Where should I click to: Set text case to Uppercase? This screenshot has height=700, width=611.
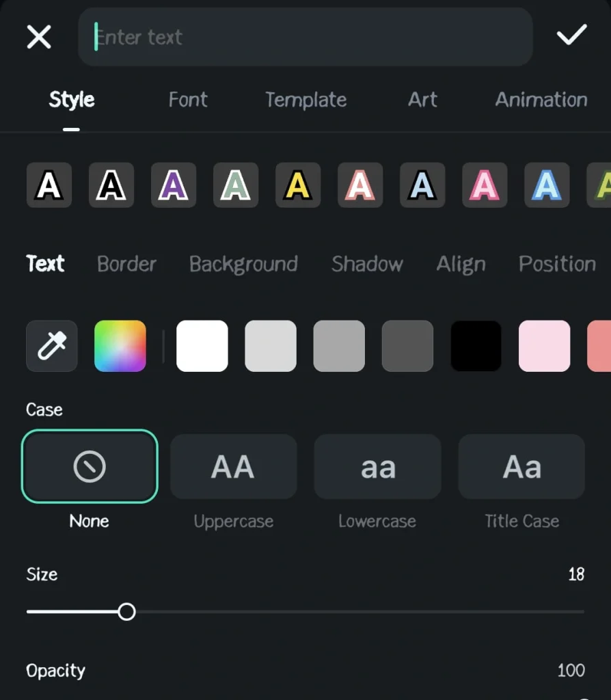pos(234,466)
